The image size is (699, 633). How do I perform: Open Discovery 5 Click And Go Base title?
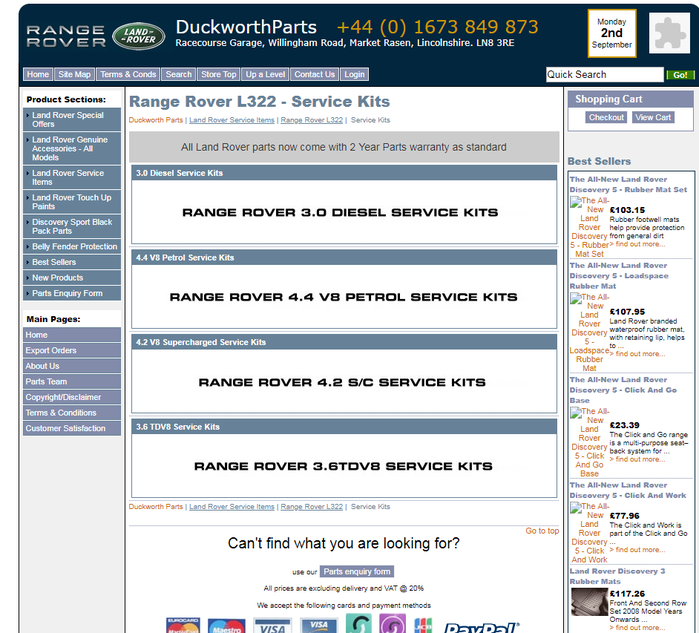tap(623, 390)
